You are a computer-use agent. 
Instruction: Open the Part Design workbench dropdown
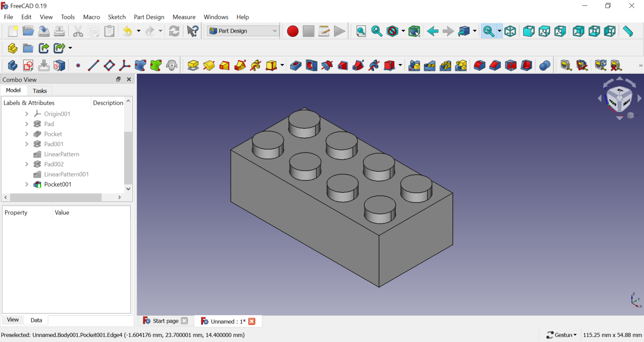tap(243, 31)
